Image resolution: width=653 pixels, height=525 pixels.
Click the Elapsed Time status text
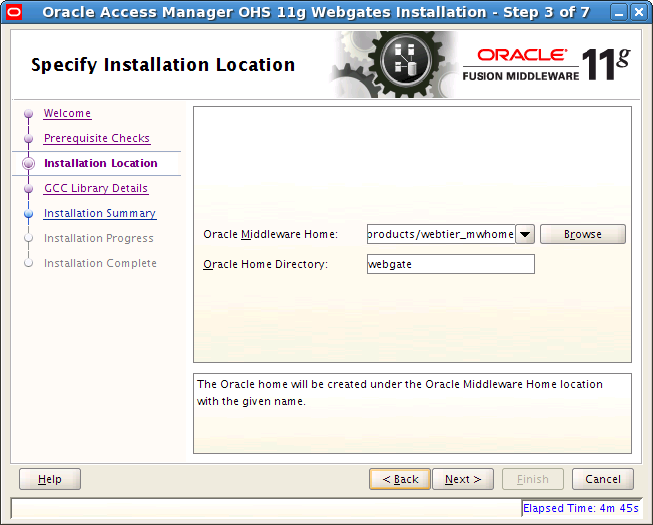(581, 508)
